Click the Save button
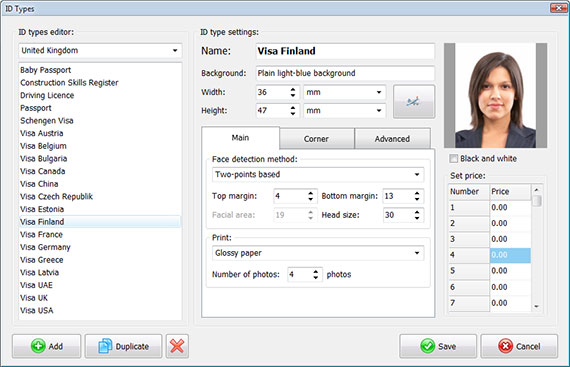Screen dimensions: 570x367 click(x=438, y=346)
